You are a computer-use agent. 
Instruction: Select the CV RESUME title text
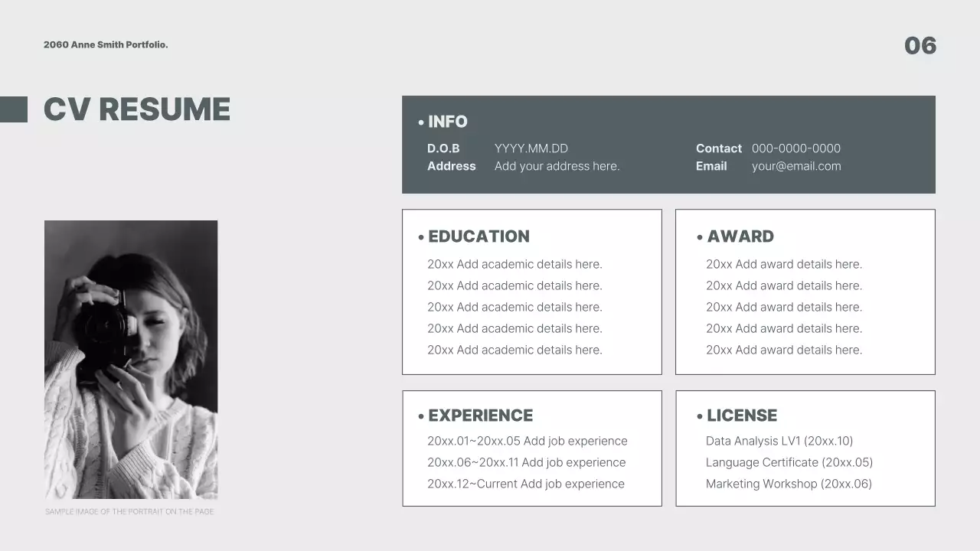[x=137, y=109]
